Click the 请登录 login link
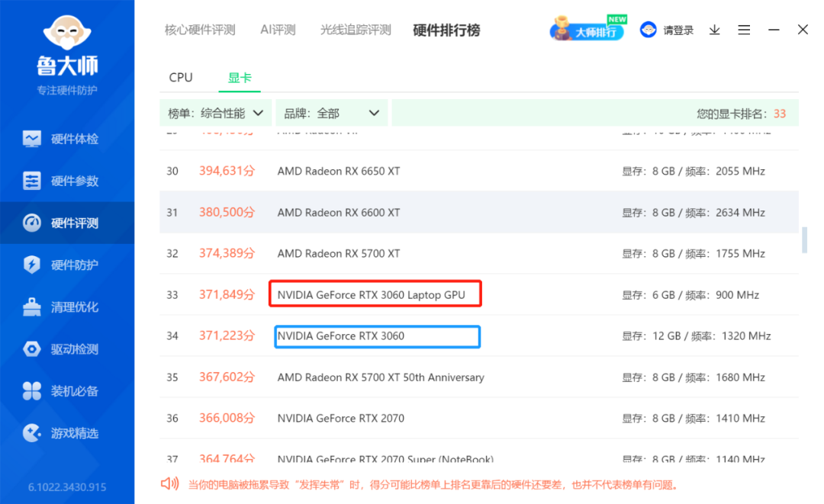This screenshot has width=824, height=504. pyautogui.click(x=678, y=30)
